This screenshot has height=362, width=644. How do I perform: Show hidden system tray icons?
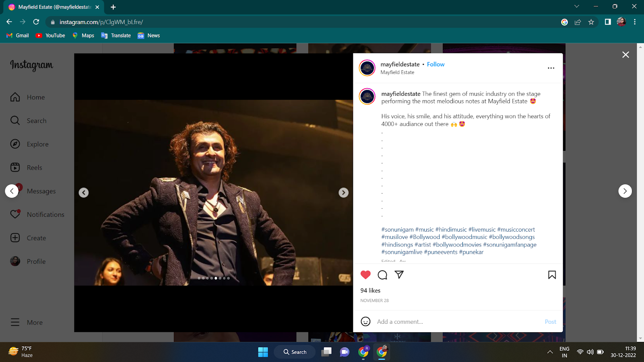click(x=550, y=352)
